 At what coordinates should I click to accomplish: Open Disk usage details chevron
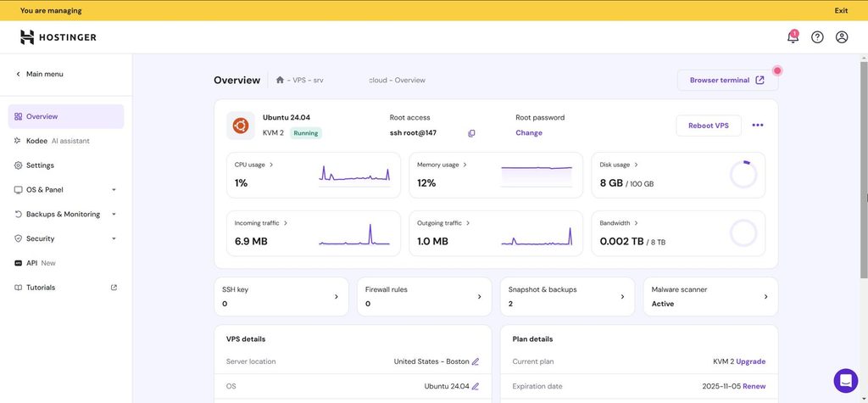pyautogui.click(x=636, y=165)
